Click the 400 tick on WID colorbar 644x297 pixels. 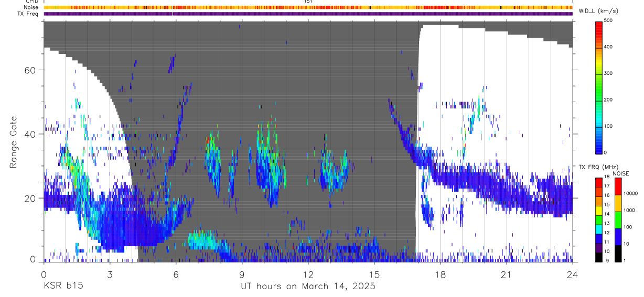[609, 47]
